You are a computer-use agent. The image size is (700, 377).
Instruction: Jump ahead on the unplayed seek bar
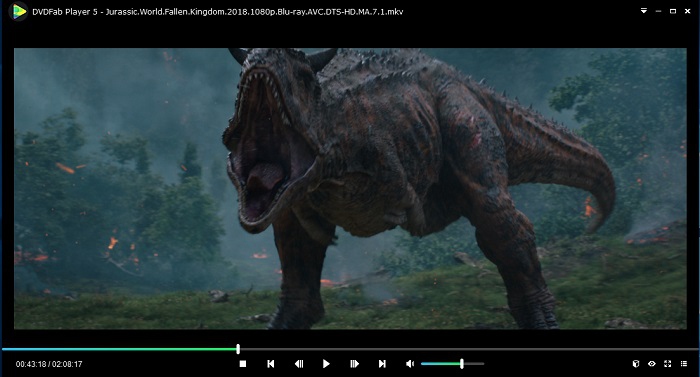469,349
